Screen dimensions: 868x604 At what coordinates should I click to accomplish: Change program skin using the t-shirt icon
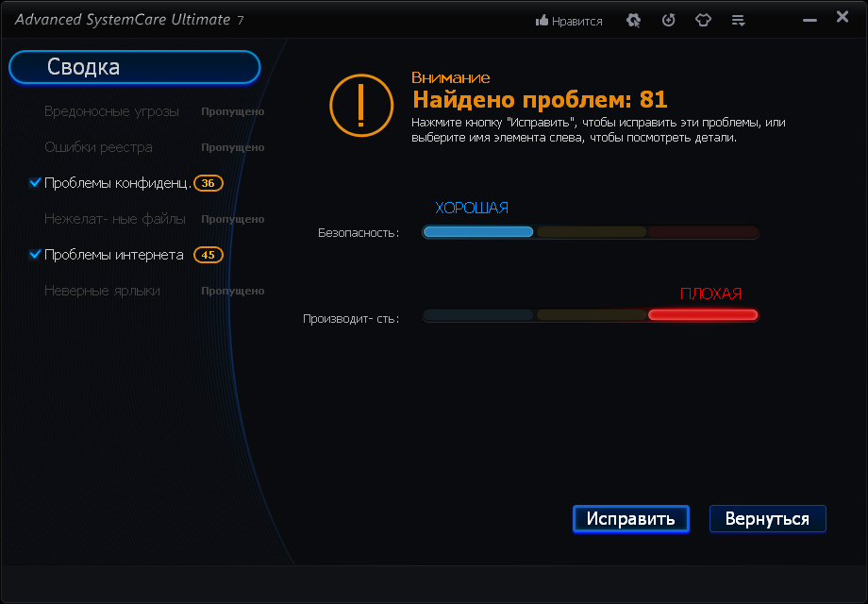tap(703, 20)
